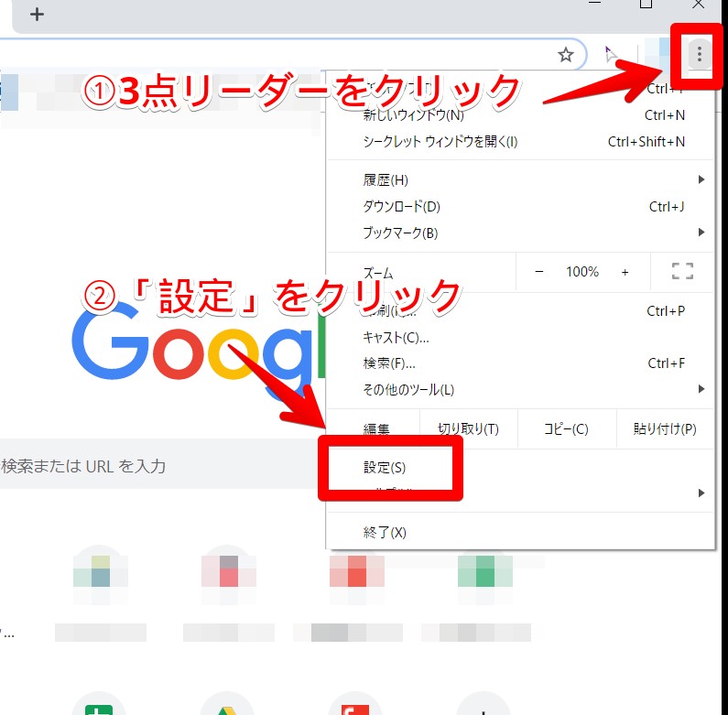Click the コピー(C) copy button
The width and height of the screenshot is (728, 715).
pyautogui.click(x=566, y=429)
